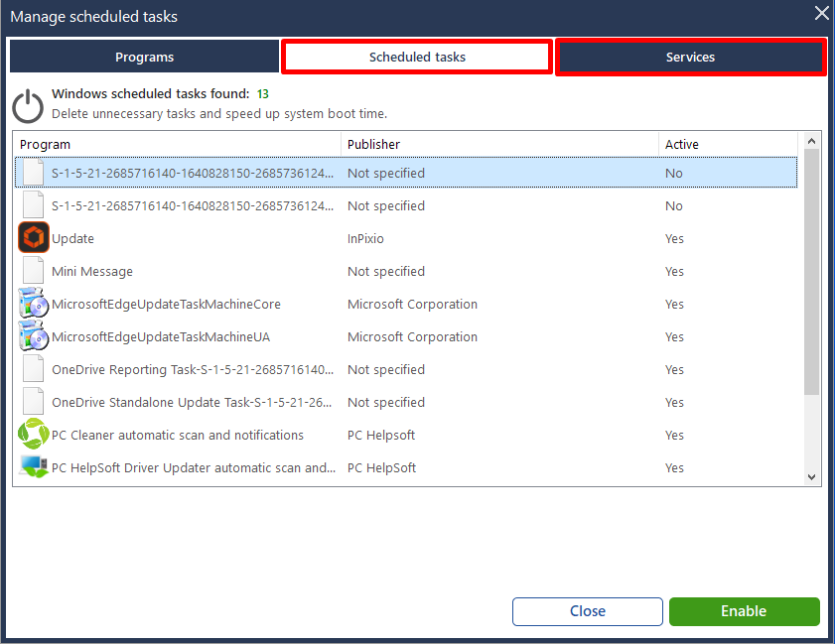Click "Yes" in the PC HelpSoft Driver Updater row
The width and height of the screenshot is (835, 644).
674,467
